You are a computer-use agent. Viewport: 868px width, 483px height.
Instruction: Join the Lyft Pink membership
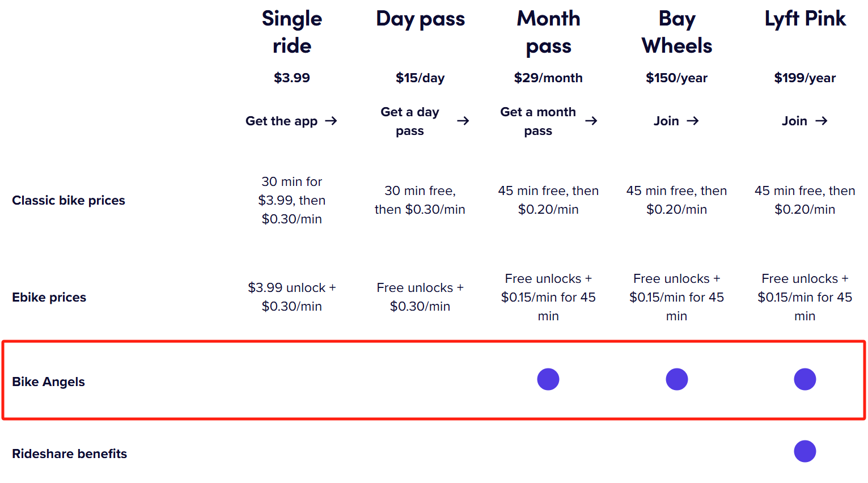pyautogui.click(x=794, y=121)
